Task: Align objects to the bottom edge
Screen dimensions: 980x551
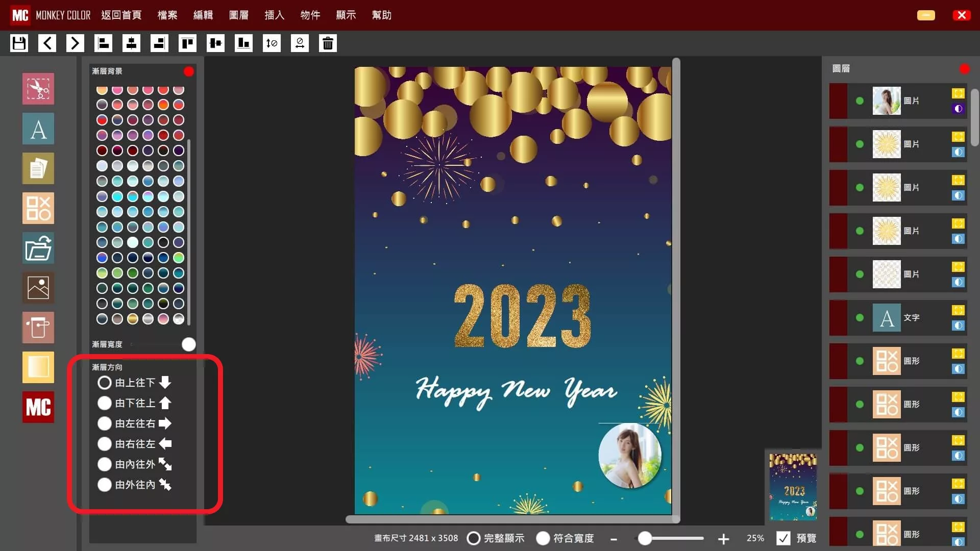Action: tap(244, 43)
